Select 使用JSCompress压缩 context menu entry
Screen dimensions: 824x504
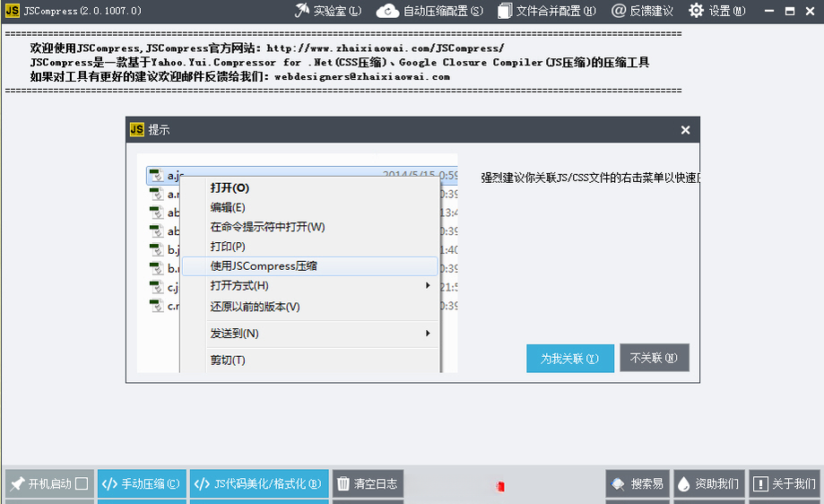coord(309,266)
